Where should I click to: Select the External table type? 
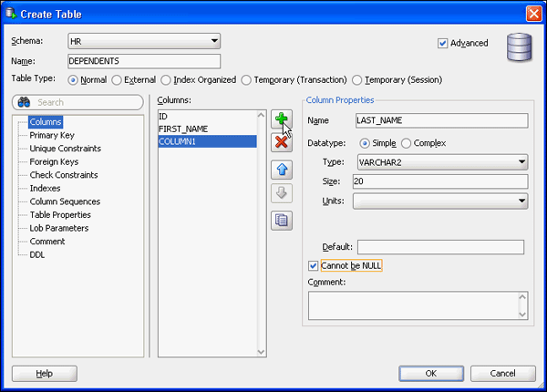click(117, 80)
